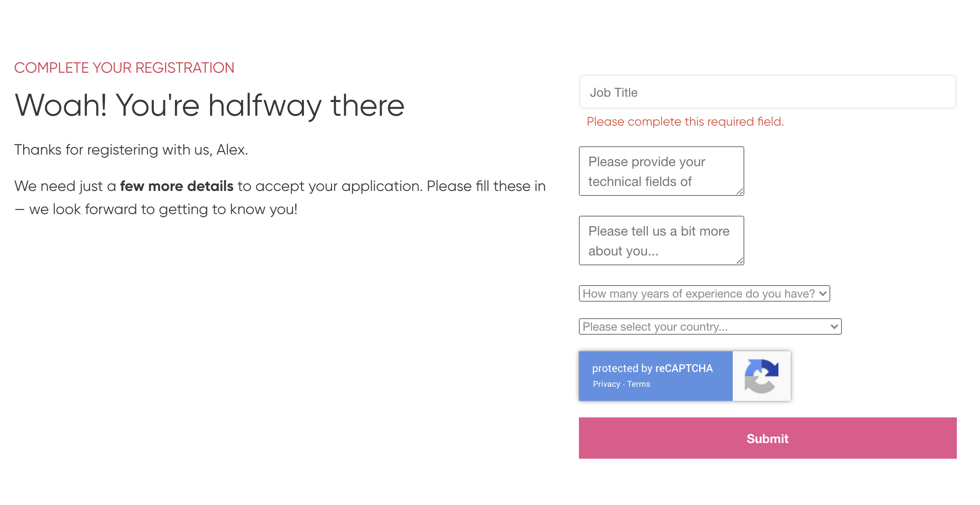The width and height of the screenshot is (980, 505).
Task: Submit the registration form
Action: 767,438
